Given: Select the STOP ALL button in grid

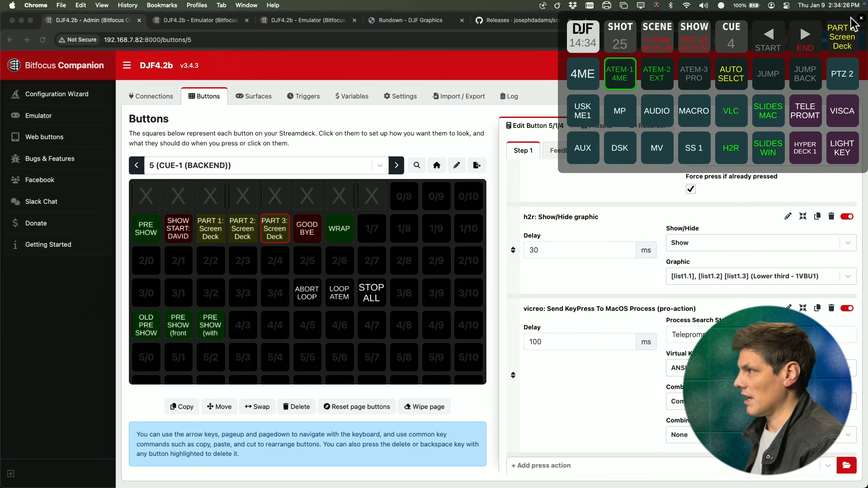Looking at the screenshot, I should tap(371, 293).
